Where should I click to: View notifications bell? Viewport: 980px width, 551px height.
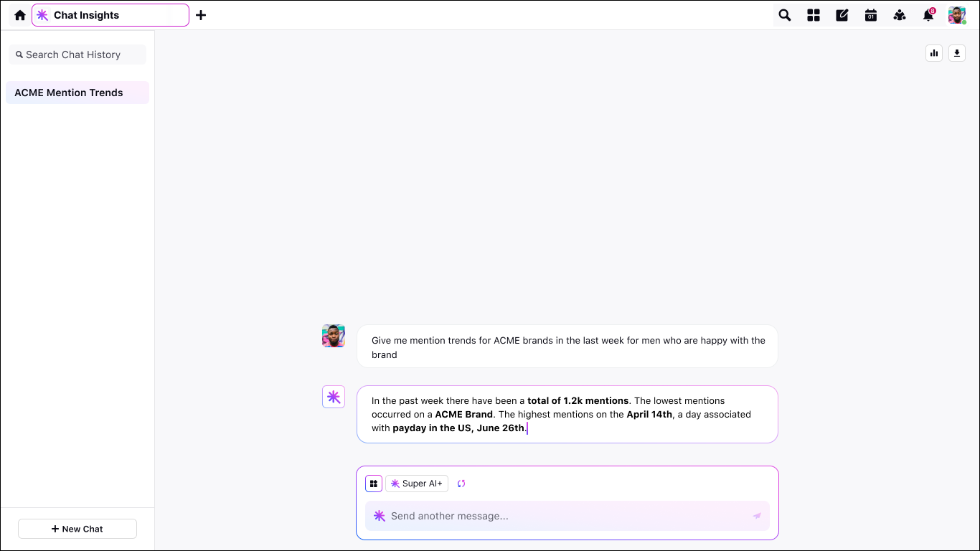[x=928, y=15]
